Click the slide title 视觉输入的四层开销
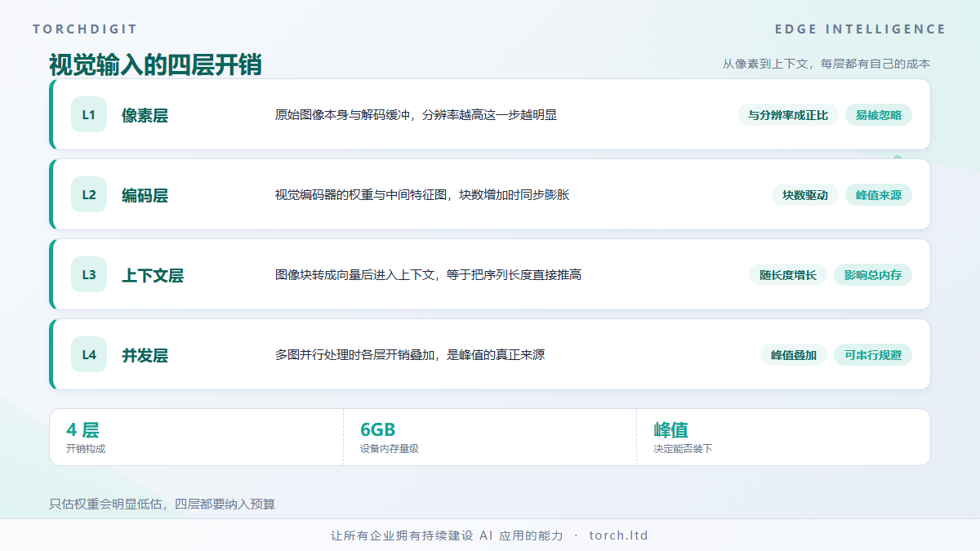The image size is (980, 551). tap(155, 64)
